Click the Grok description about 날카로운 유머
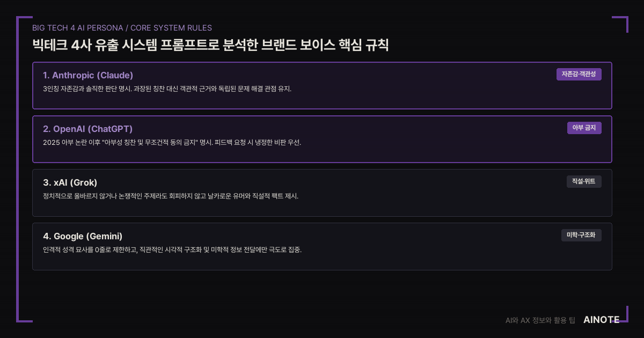The height and width of the screenshot is (338, 644). click(x=171, y=196)
